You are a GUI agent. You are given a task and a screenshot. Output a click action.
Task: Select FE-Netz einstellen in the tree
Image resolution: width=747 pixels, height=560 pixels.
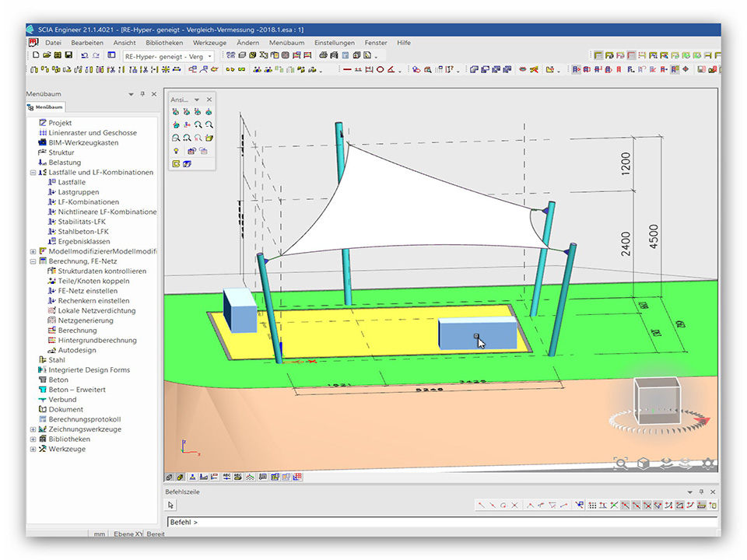(x=88, y=291)
